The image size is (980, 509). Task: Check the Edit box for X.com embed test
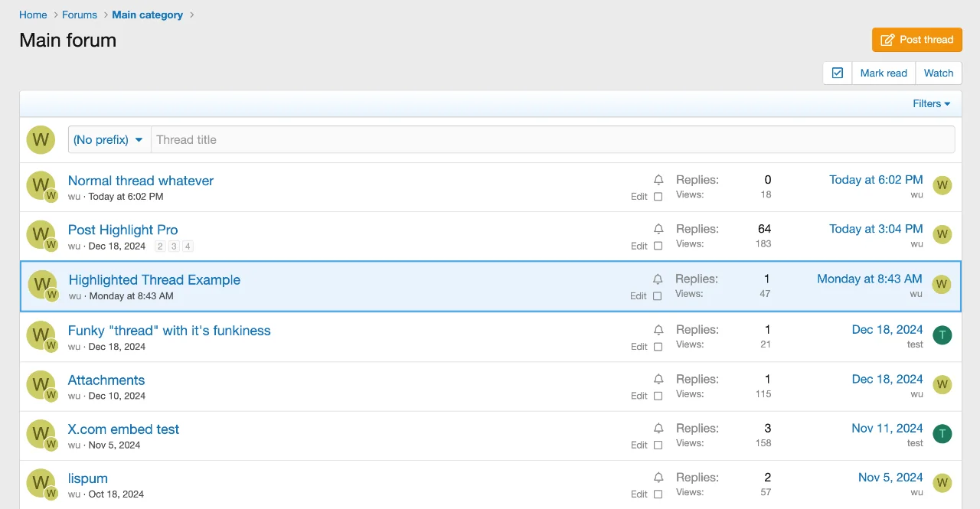(x=658, y=445)
